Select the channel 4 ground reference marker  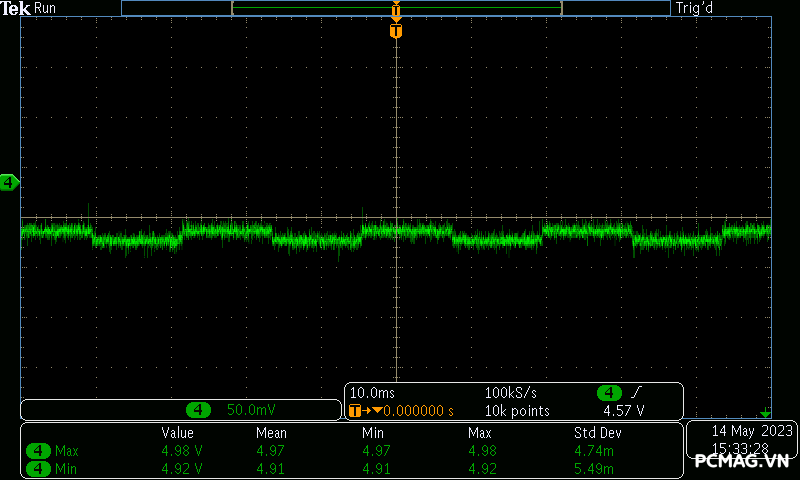coord(9,182)
